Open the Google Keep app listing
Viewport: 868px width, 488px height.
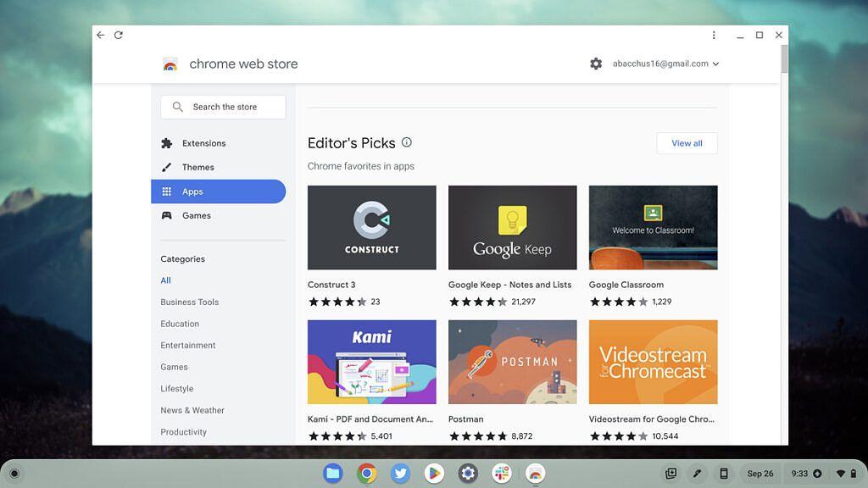[512, 226]
